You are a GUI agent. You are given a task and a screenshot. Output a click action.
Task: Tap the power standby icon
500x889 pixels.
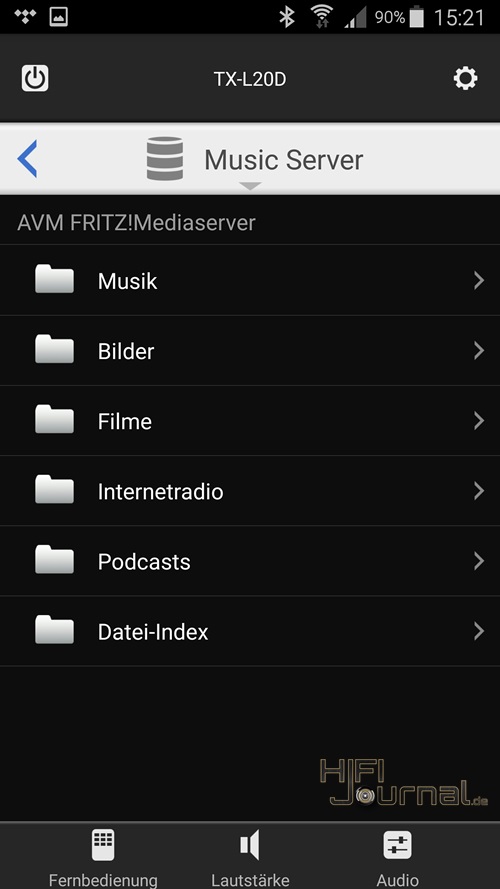(35, 78)
